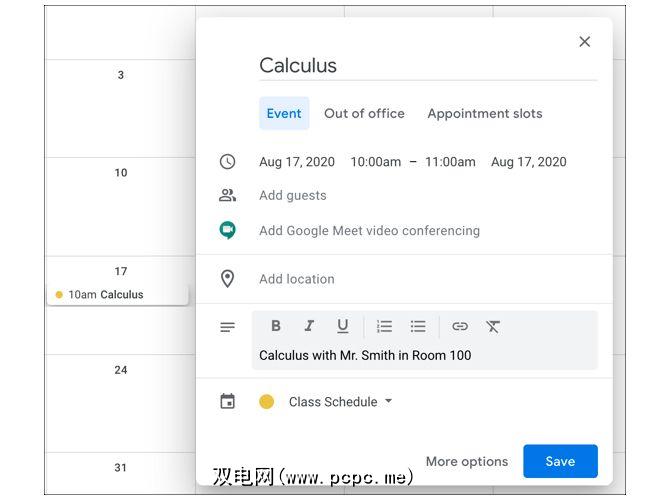Close the event dialog
The height and width of the screenshot is (500, 670).
pos(585,41)
